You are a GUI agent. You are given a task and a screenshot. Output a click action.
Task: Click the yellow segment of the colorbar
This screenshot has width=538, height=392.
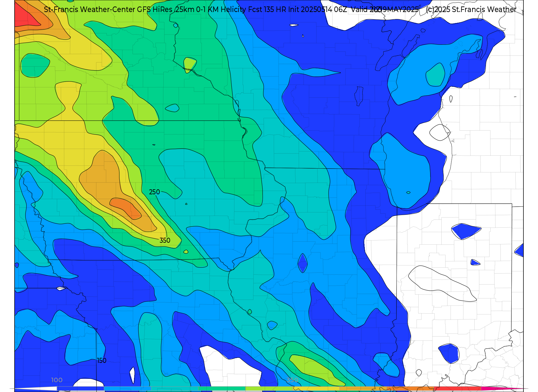click(x=316, y=389)
